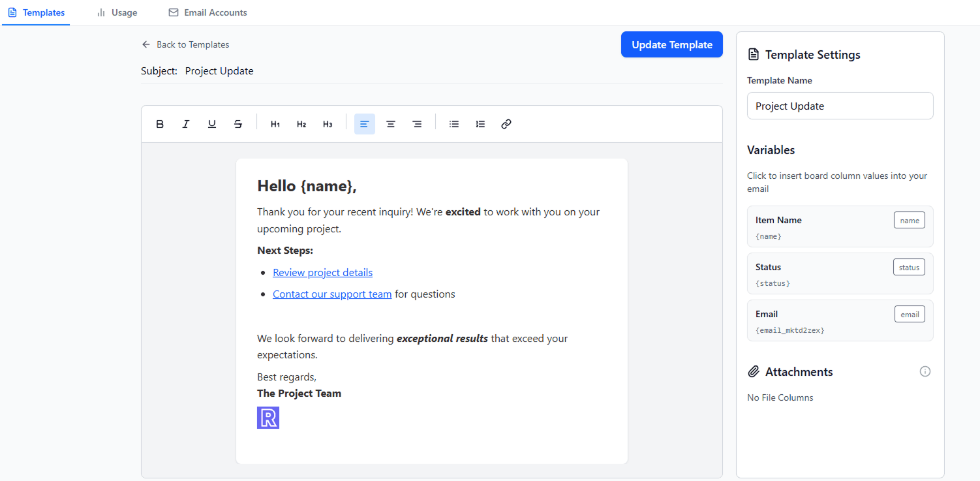Select the H1 heading style
Viewport: 980px width, 481px height.
click(x=275, y=123)
